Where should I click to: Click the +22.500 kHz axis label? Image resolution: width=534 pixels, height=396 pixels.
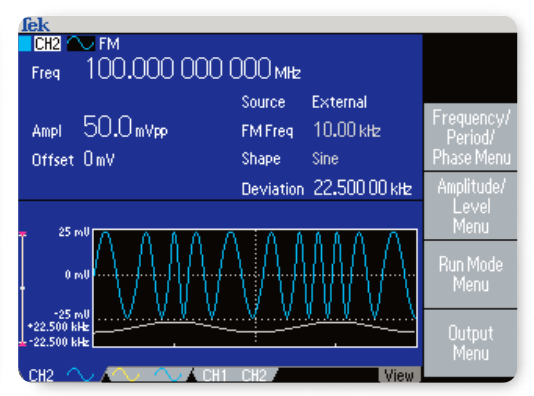pyautogui.click(x=58, y=327)
